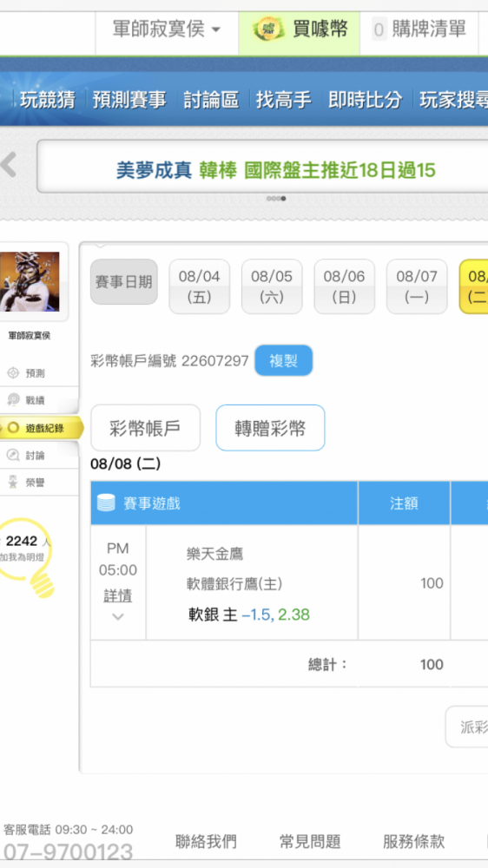The width and height of the screenshot is (488, 868).
Task: Open the 美夢成真 韓棒 banner link
Action: [x=276, y=170]
